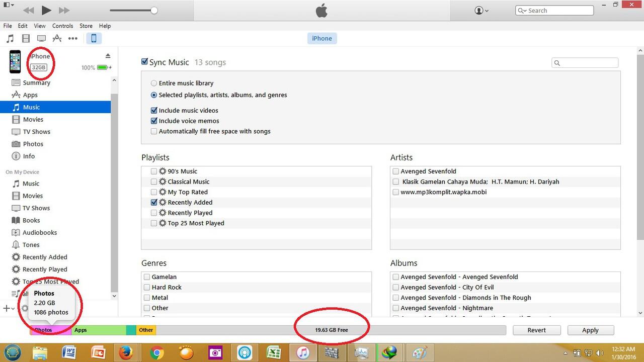
Task: Click the Apps storage segment
Action: pyautogui.click(x=98, y=330)
